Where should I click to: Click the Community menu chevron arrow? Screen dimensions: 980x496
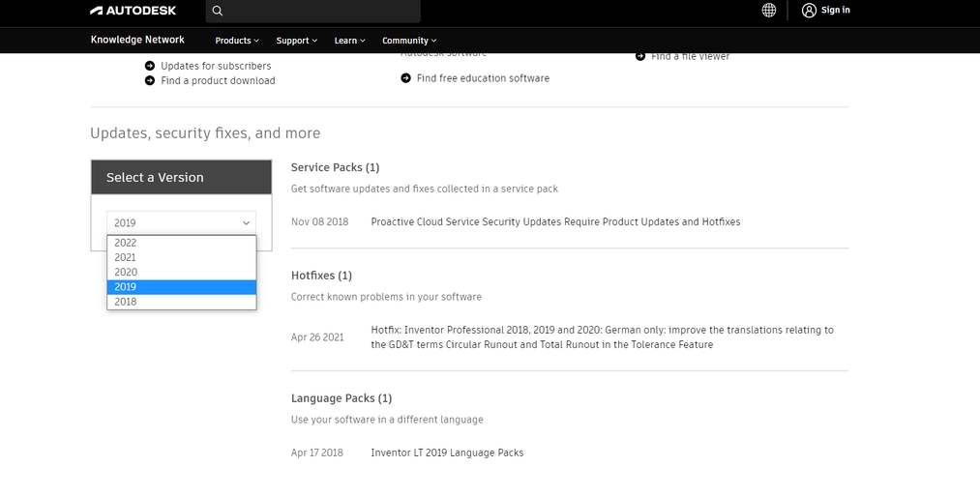point(433,41)
